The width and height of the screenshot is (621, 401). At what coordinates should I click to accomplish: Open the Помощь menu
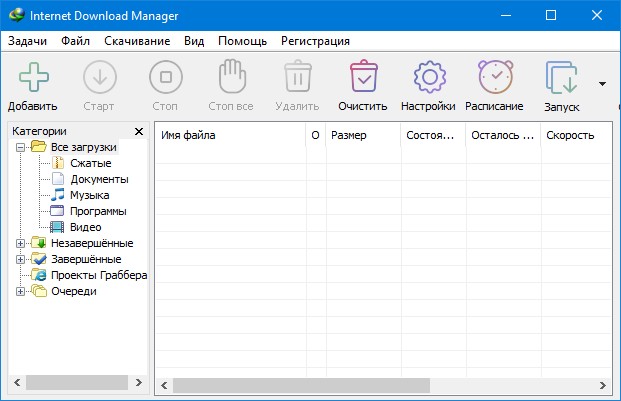pyautogui.click(x=242, y=41)
